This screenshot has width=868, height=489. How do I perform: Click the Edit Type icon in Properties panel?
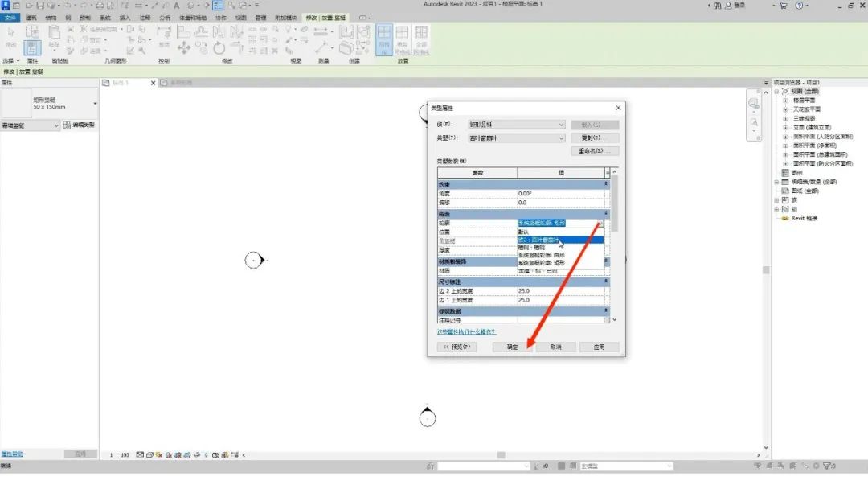click(x=67, y=125)
